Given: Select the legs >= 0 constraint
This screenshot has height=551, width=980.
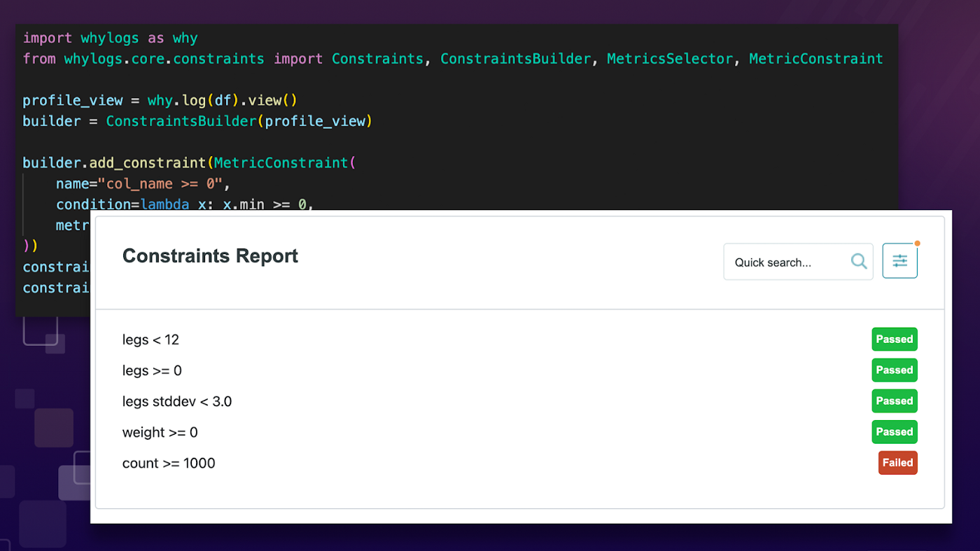Looking at the screenshot, I should tap(152, 371).
